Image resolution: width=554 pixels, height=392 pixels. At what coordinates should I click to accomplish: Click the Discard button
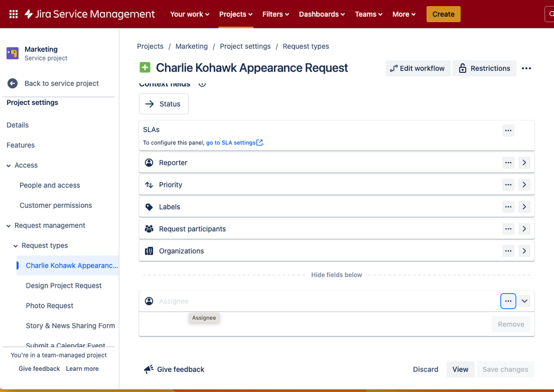(425, 369)
